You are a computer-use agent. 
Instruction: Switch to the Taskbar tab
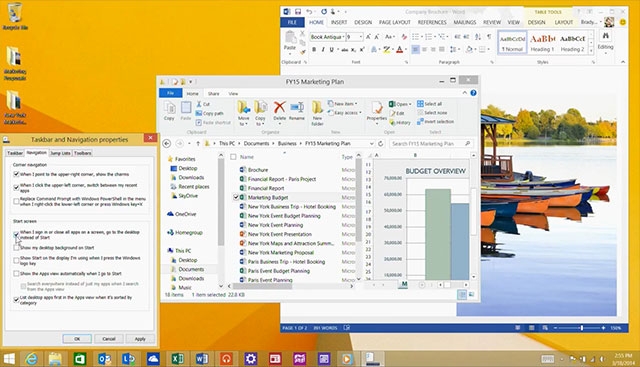(x=15, y=153)
